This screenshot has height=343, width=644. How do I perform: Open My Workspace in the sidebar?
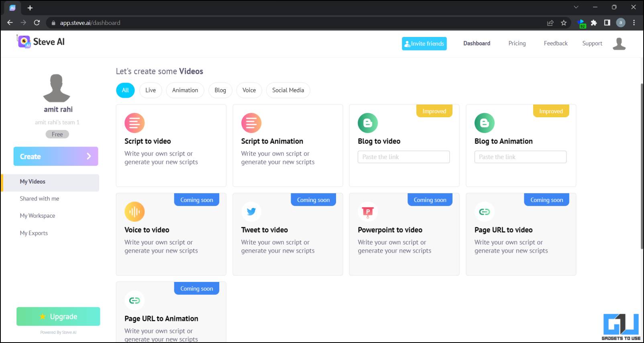click(37, 216)
